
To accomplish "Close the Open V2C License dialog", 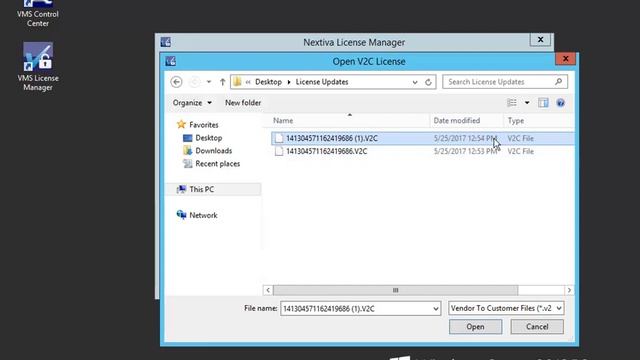I will (565, 59).
